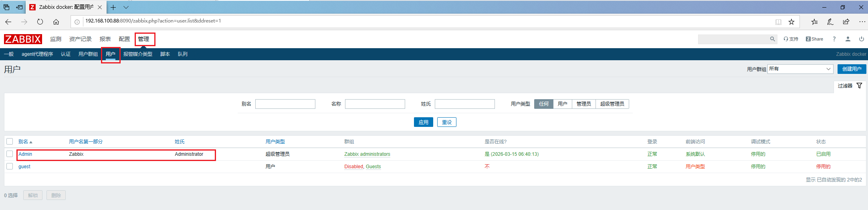This screenshot has width=868, height=210.
Task: Select user type 用户 in filter
Action: click(x=563, y=104)
